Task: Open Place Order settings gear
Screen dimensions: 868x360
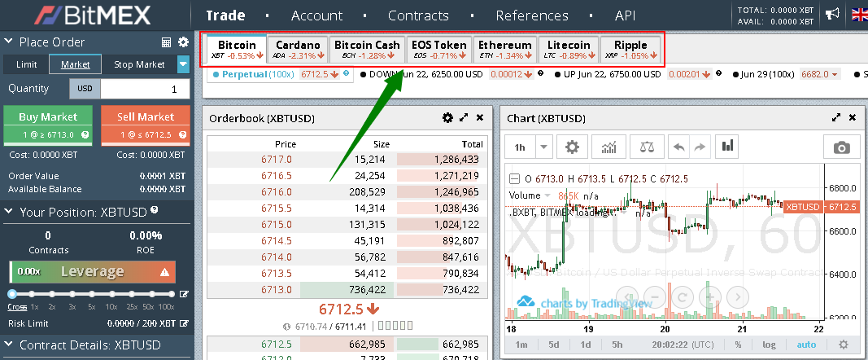Action: pos(183,42)
